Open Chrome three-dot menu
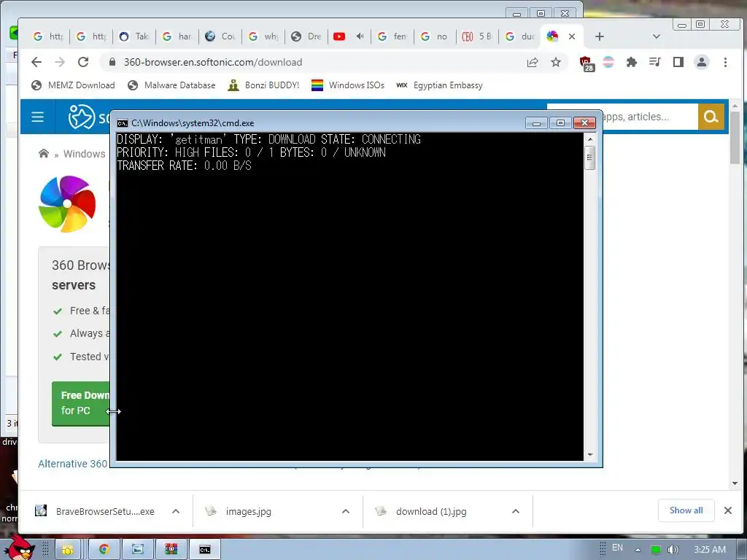 [x=725, y=62]
